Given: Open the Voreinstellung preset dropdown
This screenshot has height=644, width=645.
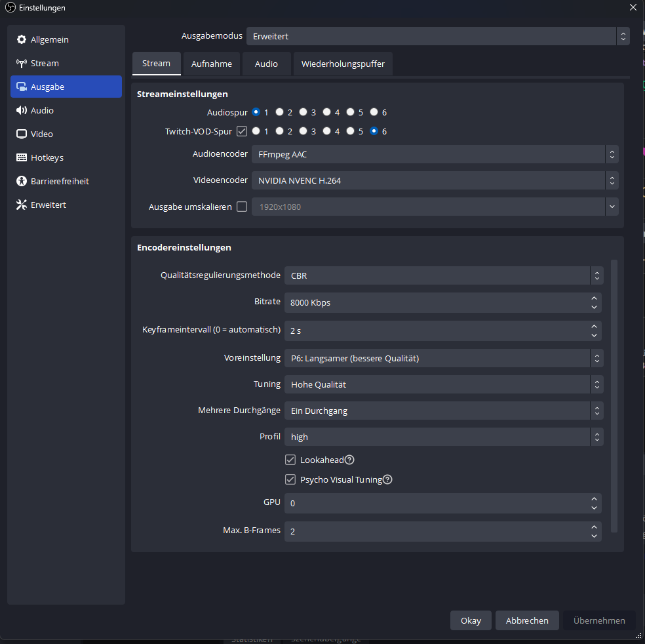Looking at the screenshot, I should click(x=443, y=358).
